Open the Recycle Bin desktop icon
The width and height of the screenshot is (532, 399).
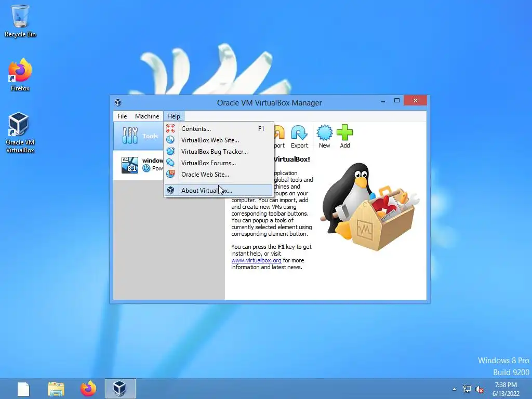click(x=20, y=21)
